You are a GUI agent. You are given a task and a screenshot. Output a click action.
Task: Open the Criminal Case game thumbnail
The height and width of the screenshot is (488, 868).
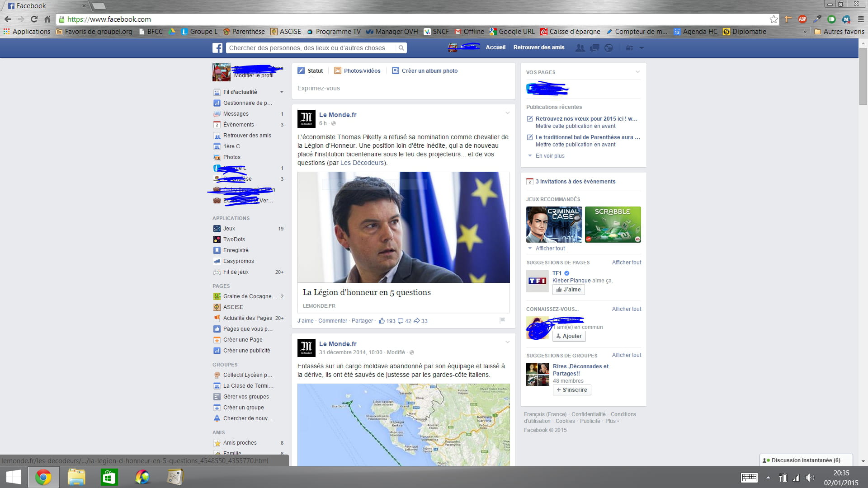(554, 225)
